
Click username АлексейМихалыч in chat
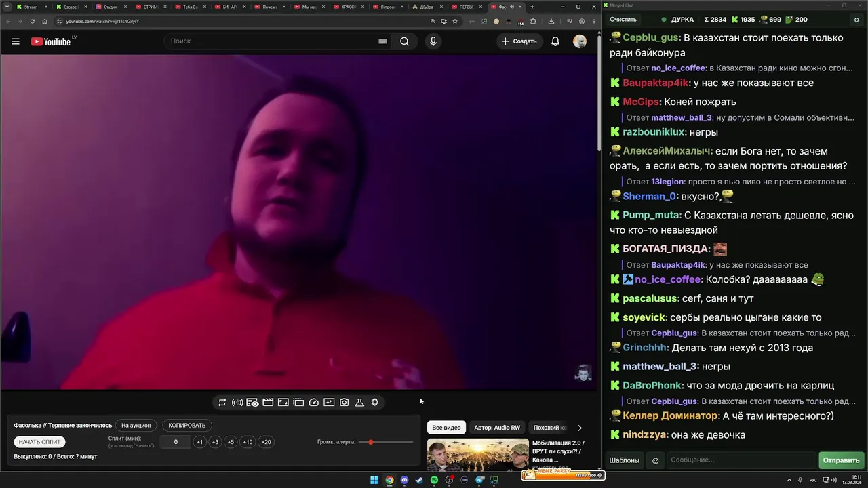667,151
